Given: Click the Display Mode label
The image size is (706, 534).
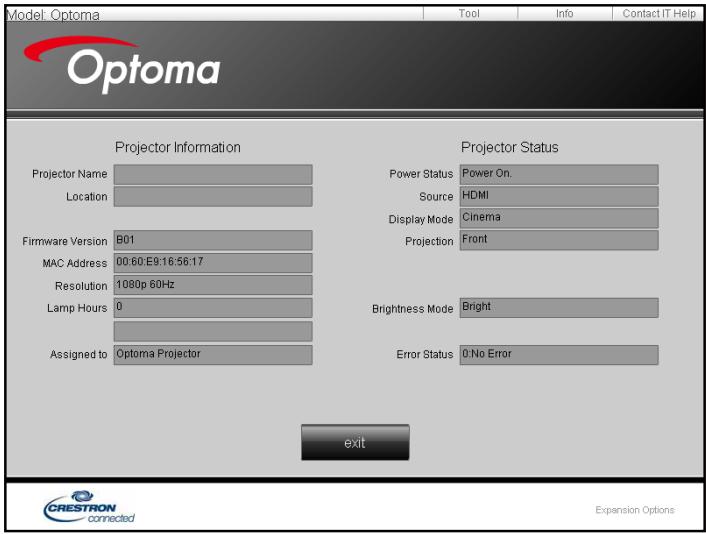Looking at the screenshot, I should [x=421, y=219].
